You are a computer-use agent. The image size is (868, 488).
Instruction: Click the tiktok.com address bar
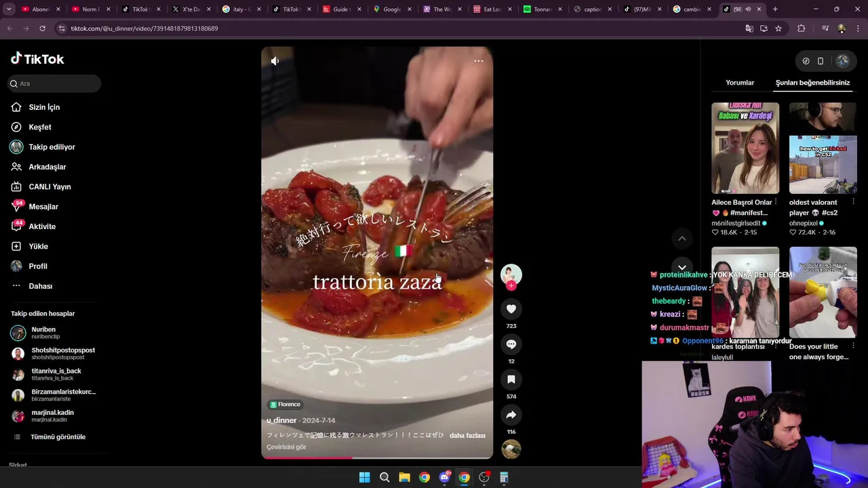coord(400,28)
